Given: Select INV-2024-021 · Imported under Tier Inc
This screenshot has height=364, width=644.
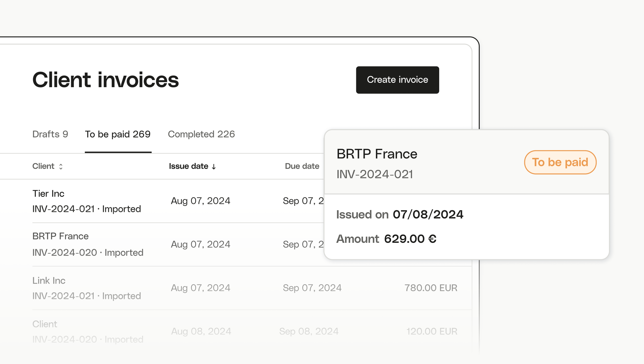Looking at the screenshot, I should click(x=87, y=209).
